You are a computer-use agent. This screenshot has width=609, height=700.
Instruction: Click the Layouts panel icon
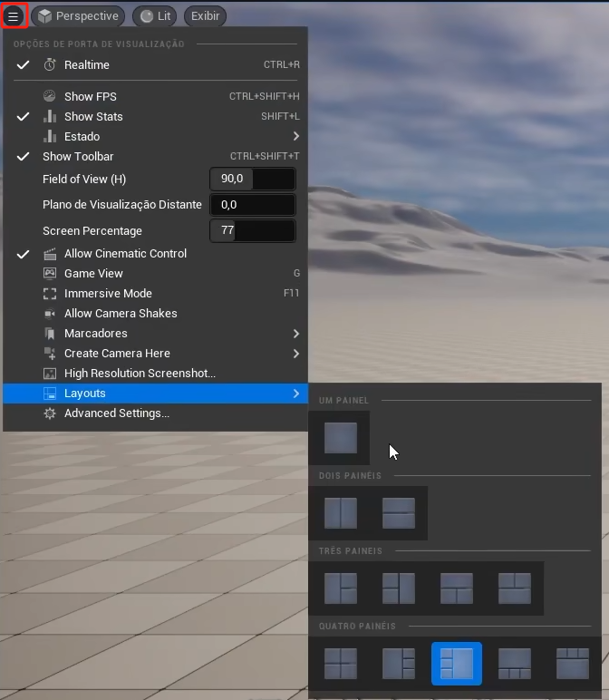[x=50, y=394]
